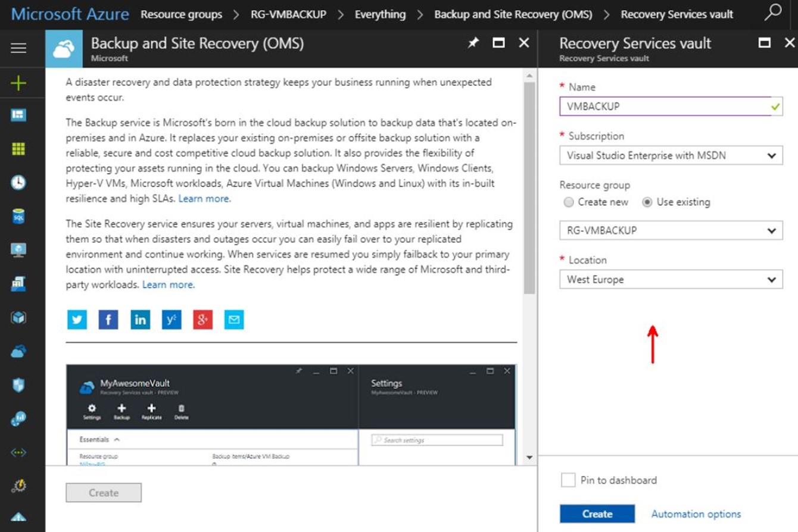Select the Create new radio button
The height and width of the screenshot is (532, 798).
pyautogui.click(x=569, y=202)
